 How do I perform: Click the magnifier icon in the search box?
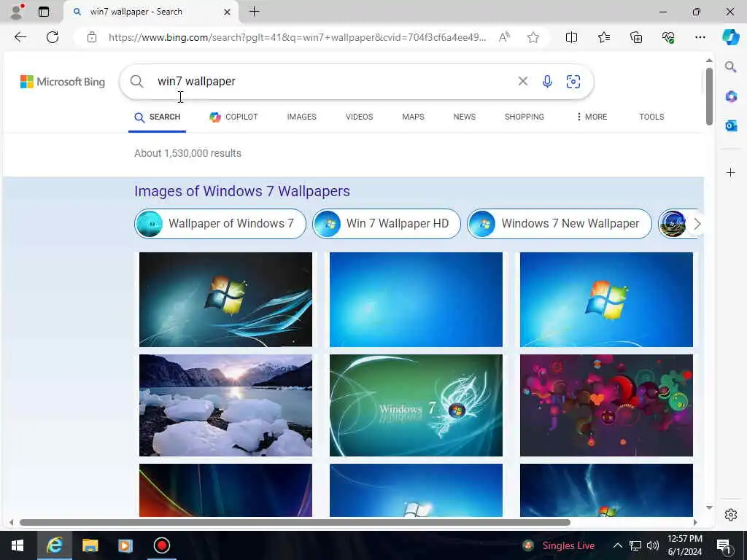[136, 82]
